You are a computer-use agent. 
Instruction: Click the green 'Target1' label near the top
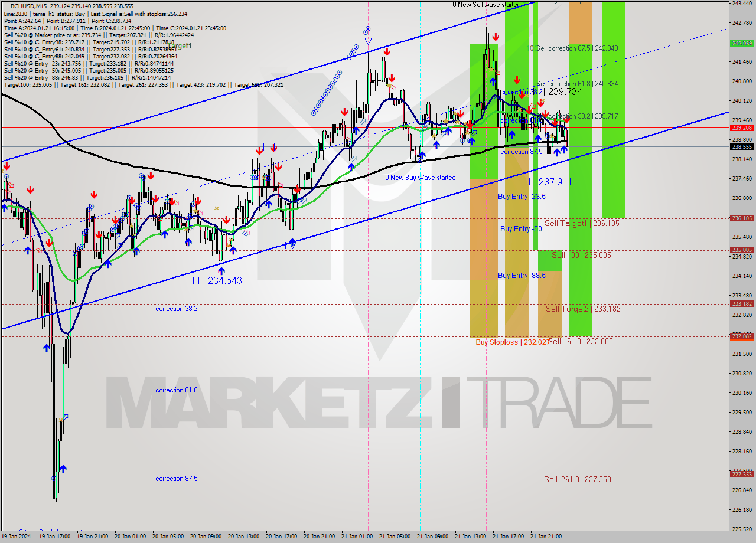(x=181, y=46)
